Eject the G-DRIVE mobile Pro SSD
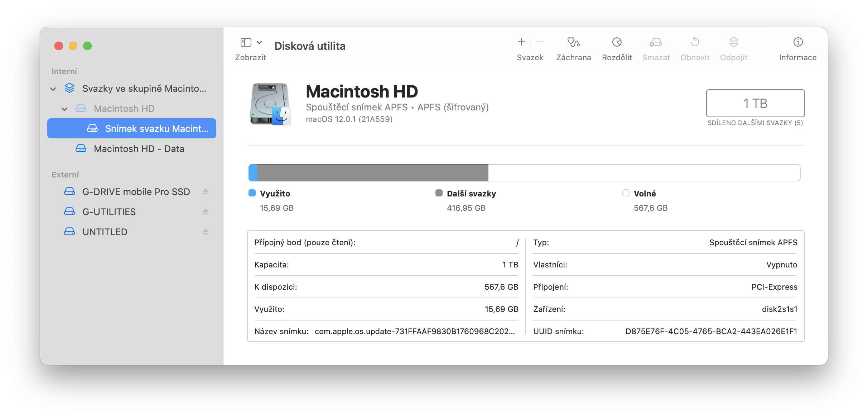Image resolution: width=868 pixels, height=418 pixels. 206,192
